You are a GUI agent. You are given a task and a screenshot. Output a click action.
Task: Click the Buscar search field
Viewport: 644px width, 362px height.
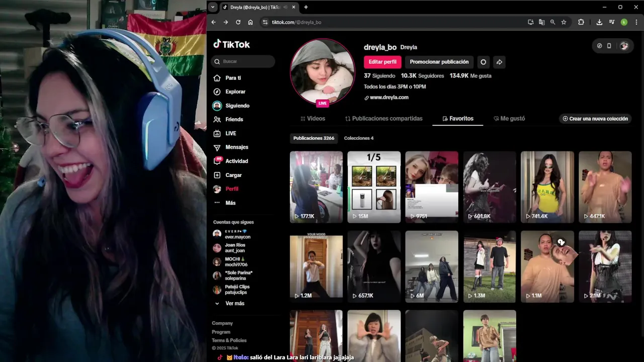[243, 61]
